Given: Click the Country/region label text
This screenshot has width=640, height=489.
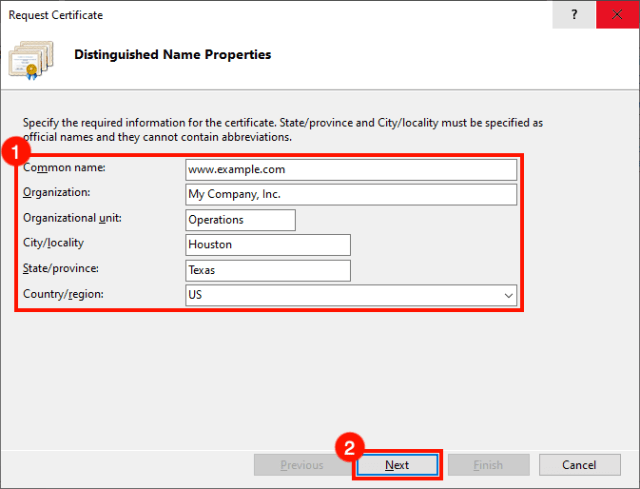Looking at the screenshot, I should [x=64, y=294].
